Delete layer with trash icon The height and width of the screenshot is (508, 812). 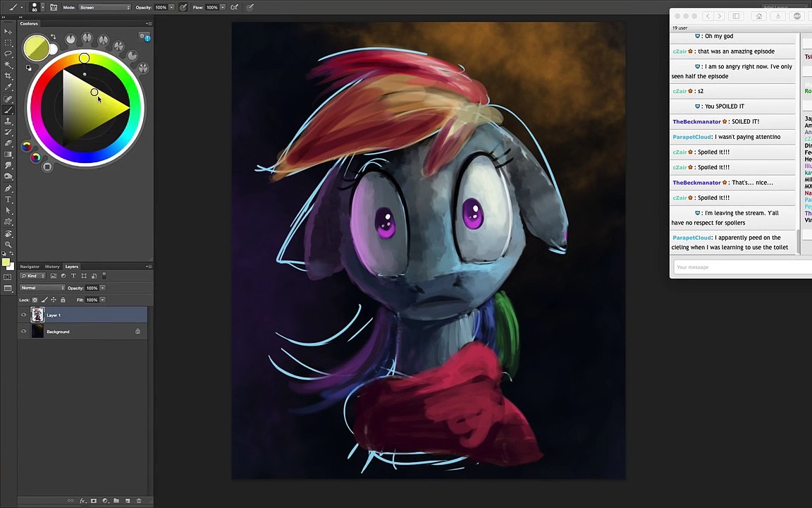tap(139, 501)
